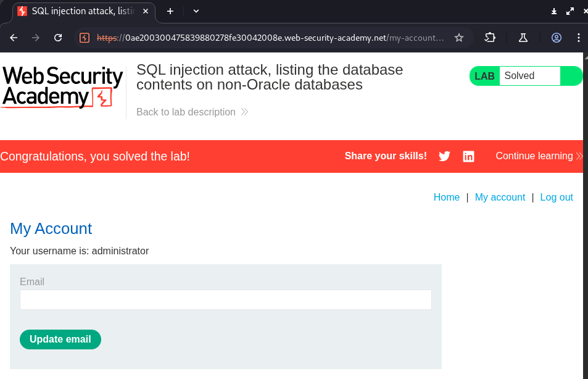Click the Web Security Academy logo
The image size is (588, 379).
coord(62,87)
